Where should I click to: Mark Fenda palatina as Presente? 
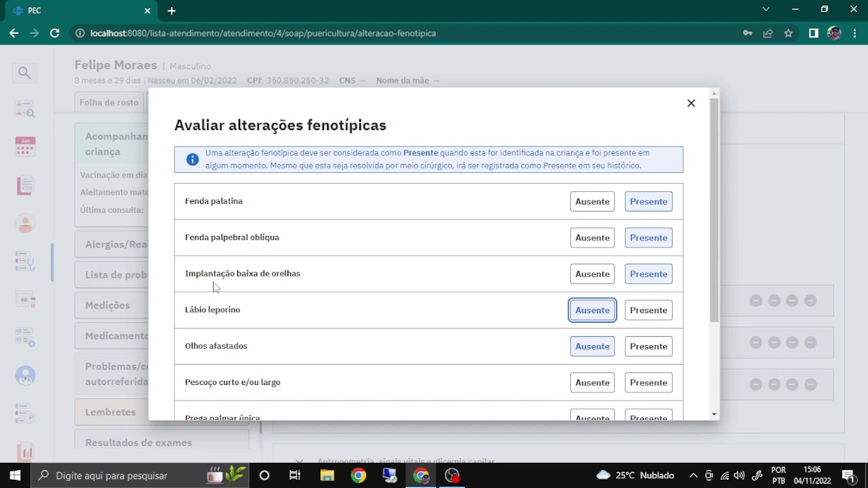(x=648, y=201)
